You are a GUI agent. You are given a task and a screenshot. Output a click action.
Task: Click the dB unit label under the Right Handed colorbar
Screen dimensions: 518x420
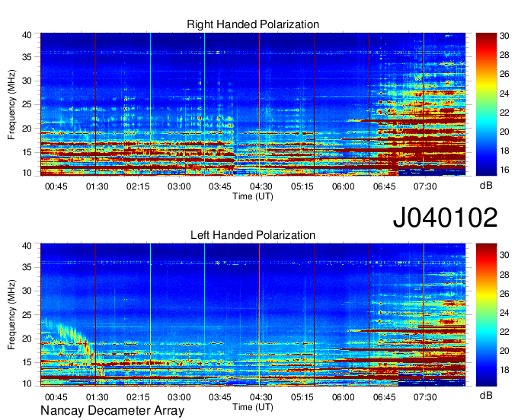[486, 186]
